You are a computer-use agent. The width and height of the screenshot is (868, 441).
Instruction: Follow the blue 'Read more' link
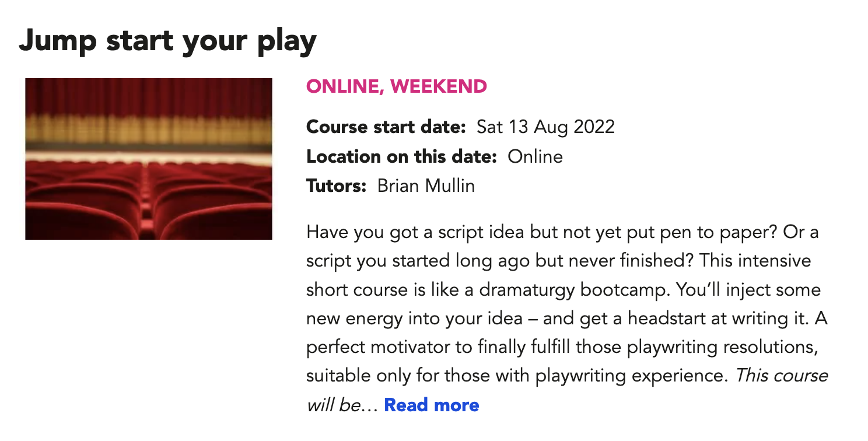(432, 405)
